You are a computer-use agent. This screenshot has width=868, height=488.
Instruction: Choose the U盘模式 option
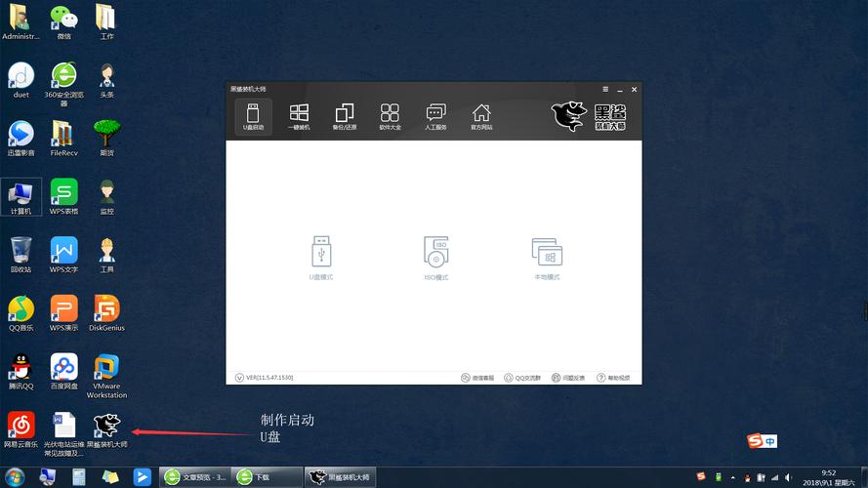pos(321,258)
